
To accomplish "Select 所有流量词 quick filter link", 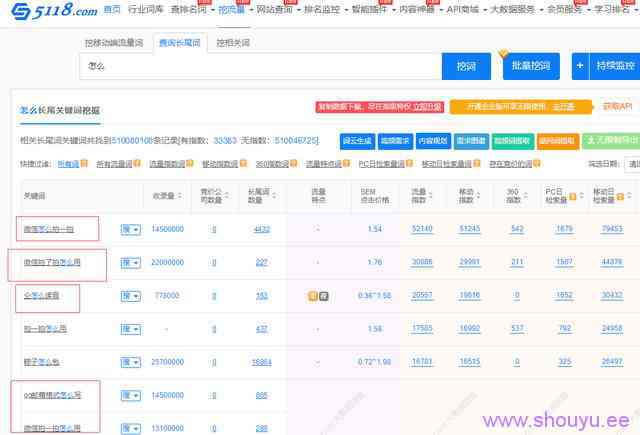I will click(114, 164).
